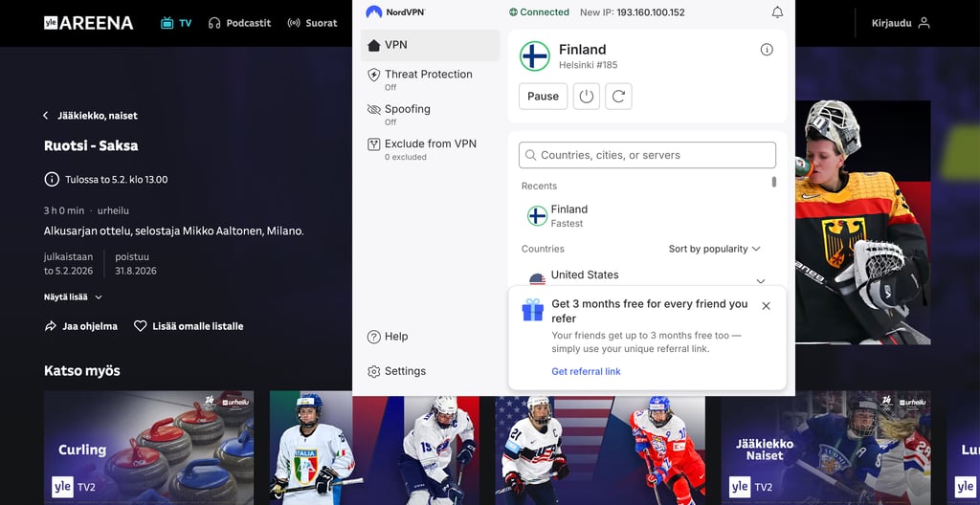Open the Curling thumbnail
The image size is (980, 505).
(x=148, y=448)
